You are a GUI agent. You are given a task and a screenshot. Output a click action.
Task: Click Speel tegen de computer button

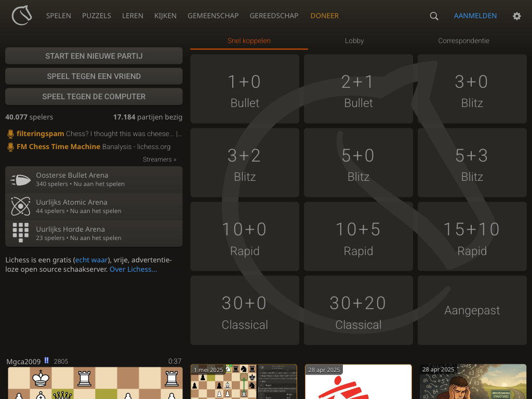pyautogui.click(x=94, y=97)
